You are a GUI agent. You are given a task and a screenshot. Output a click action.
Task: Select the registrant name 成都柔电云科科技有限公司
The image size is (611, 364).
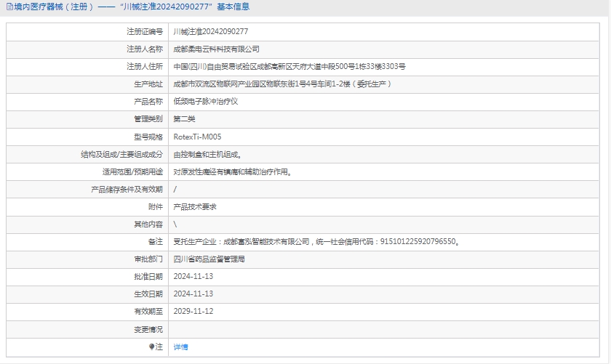[216, 49]
